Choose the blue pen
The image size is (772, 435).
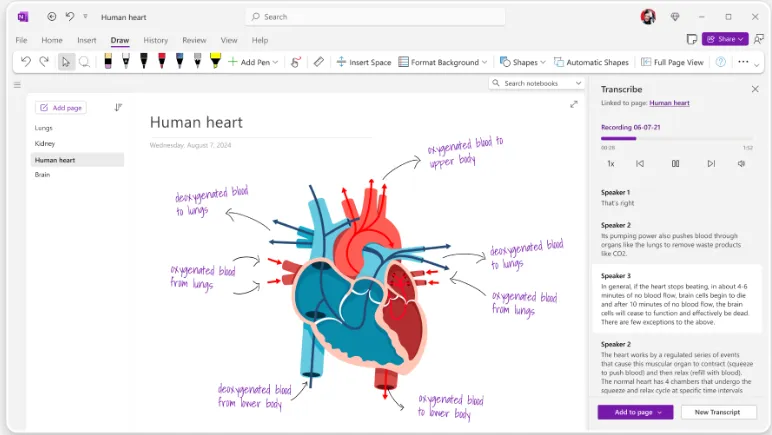[x=180, y=62]
